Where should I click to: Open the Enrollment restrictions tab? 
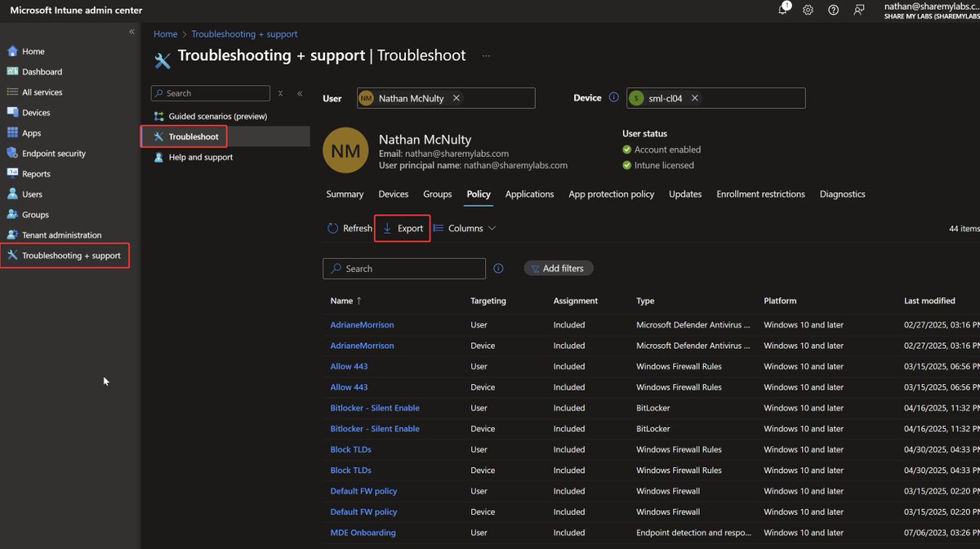pos(760,194)
